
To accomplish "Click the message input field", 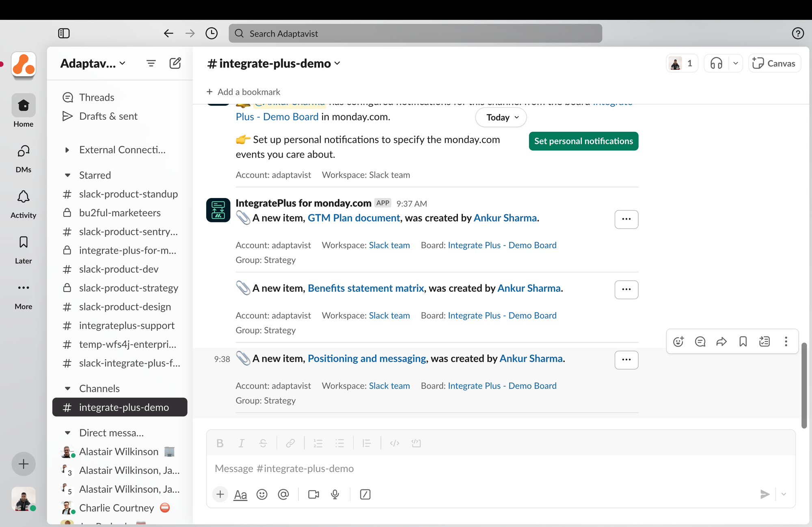I will 501,469.
